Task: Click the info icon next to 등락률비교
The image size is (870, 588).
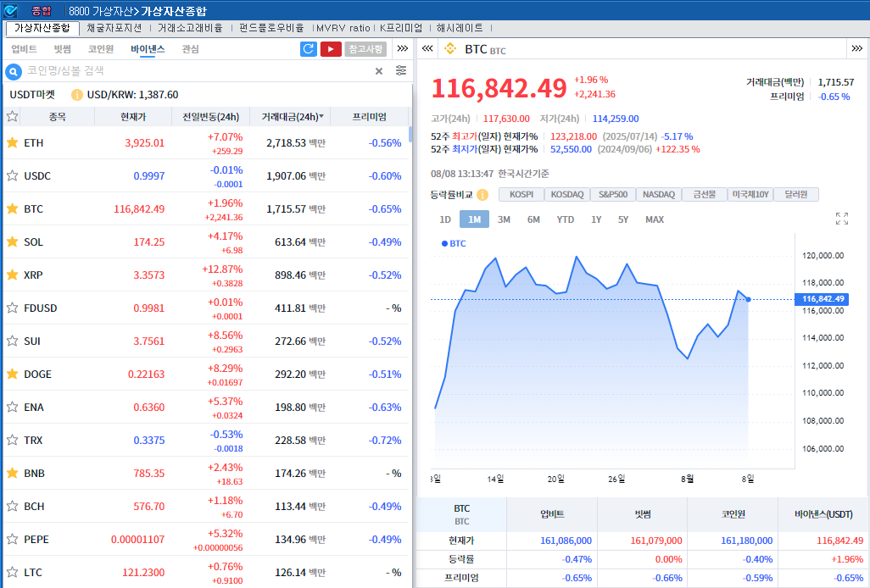Action: tap(482, 195)
